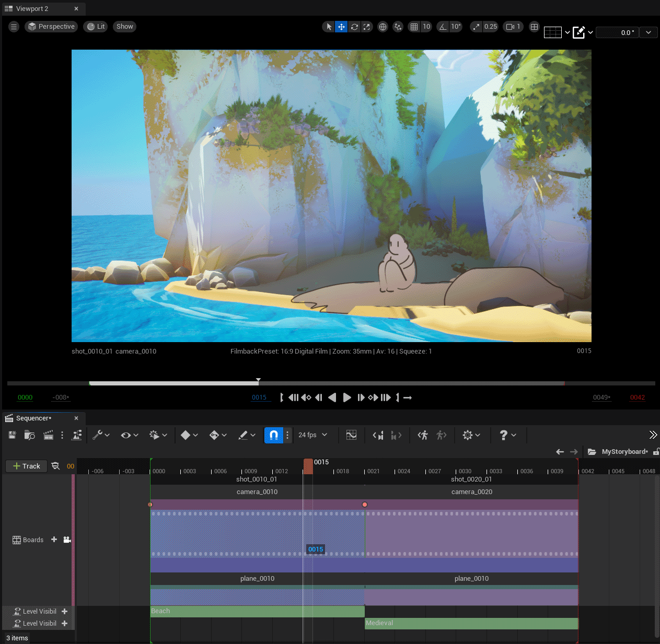
Task: Open the Perspective view dropdown
Action: pos(51,26)
